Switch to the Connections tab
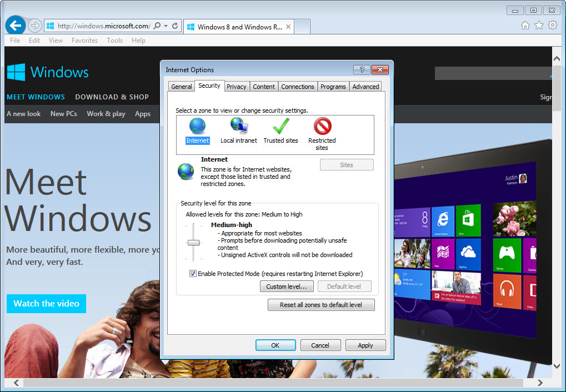The image size is (566, 392). 297,87
